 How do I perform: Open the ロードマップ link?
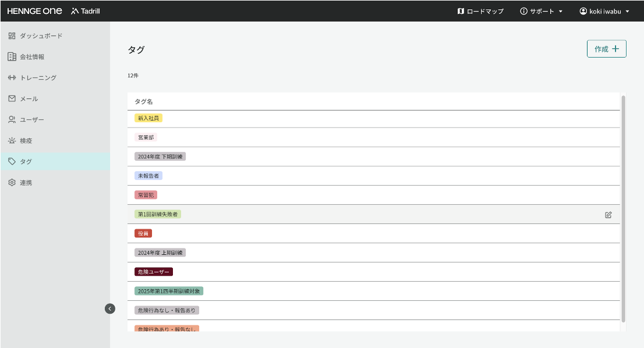(x=480, y=11)
